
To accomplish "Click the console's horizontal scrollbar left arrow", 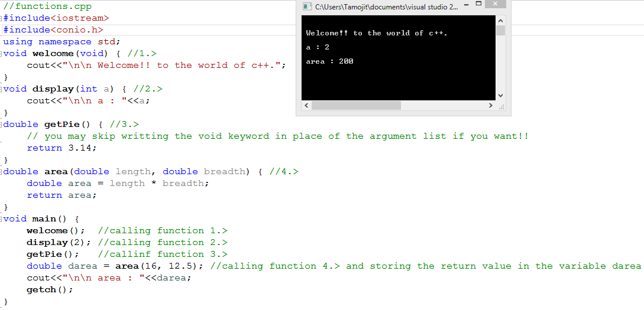I will point(306,105).
